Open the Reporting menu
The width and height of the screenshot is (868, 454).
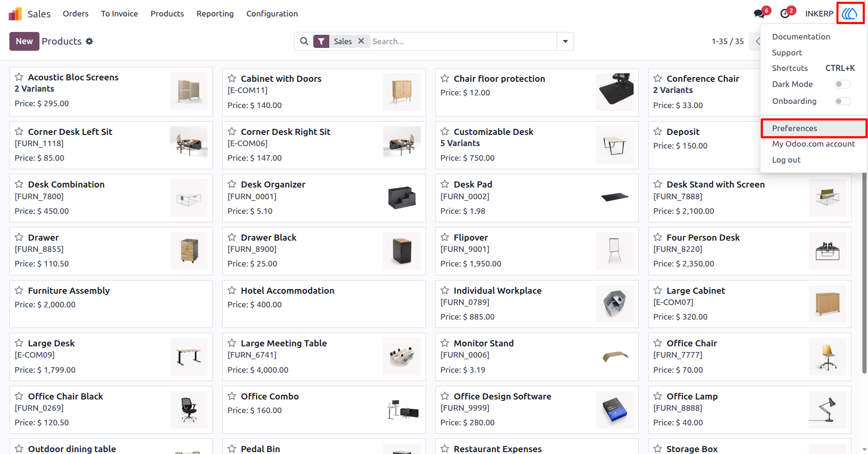(215, 14)
